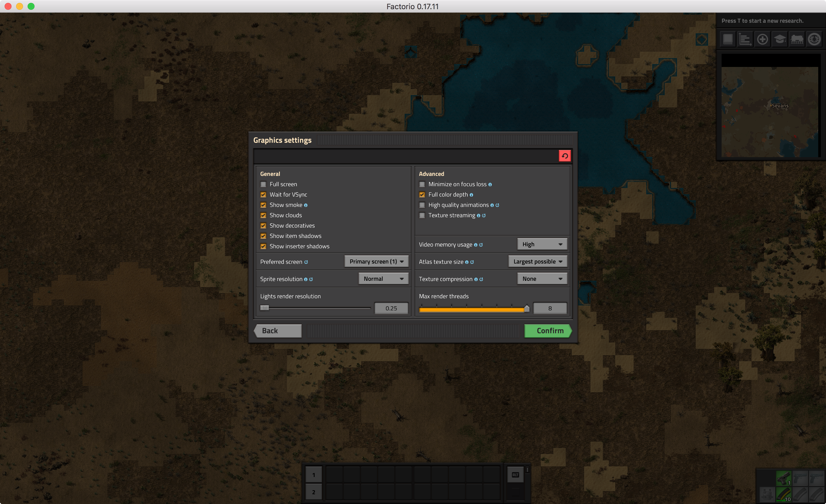Uncheck Wait for VSync
Screen dimensions: 826x504
pos(263,195)
